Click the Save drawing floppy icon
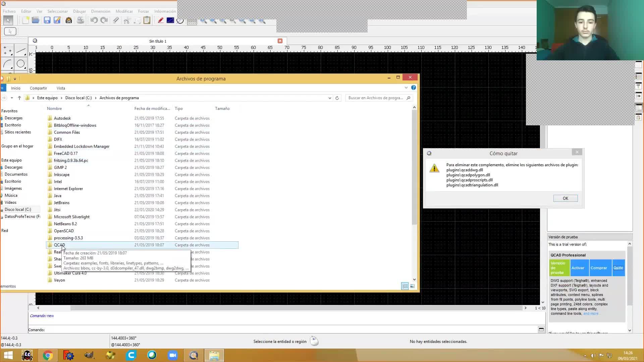 [x=47, y=20]
